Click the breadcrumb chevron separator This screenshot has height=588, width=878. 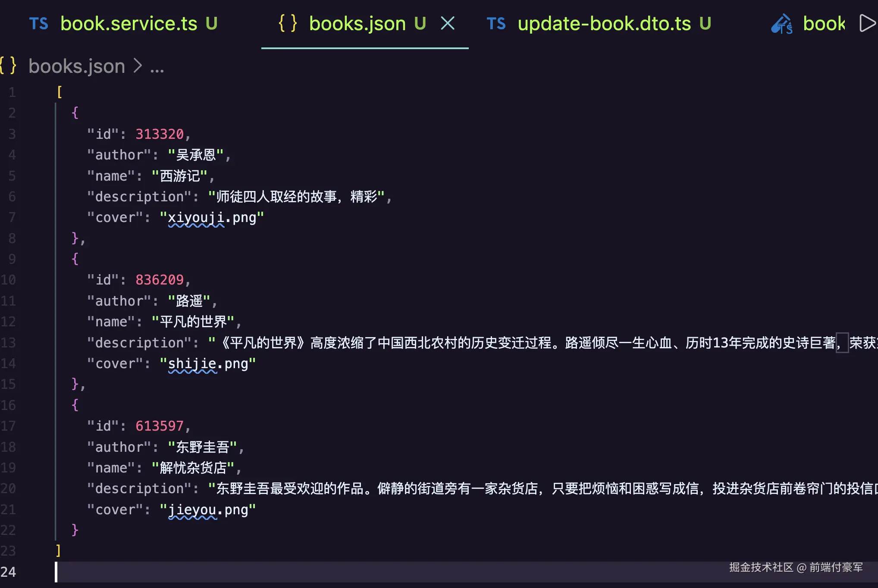(138, 66)
